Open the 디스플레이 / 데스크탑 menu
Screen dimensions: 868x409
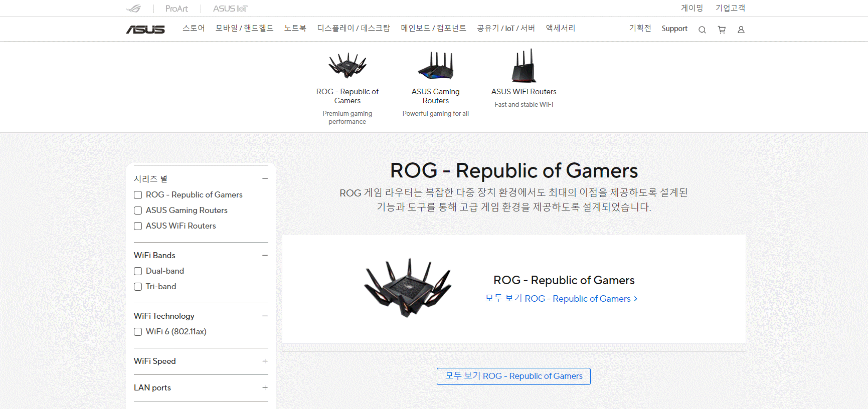click(354, 28)
